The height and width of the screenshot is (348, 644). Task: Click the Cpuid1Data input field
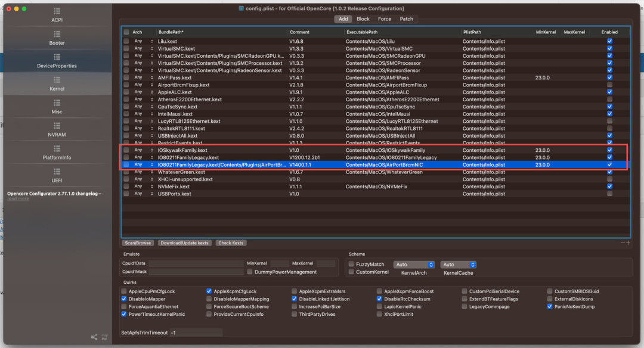point(196,263)
